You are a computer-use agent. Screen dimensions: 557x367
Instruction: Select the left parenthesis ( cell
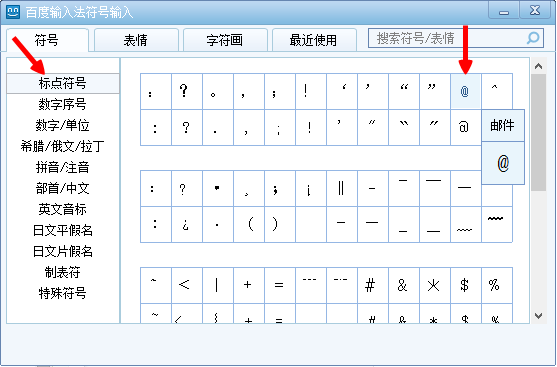click(249, 225)
